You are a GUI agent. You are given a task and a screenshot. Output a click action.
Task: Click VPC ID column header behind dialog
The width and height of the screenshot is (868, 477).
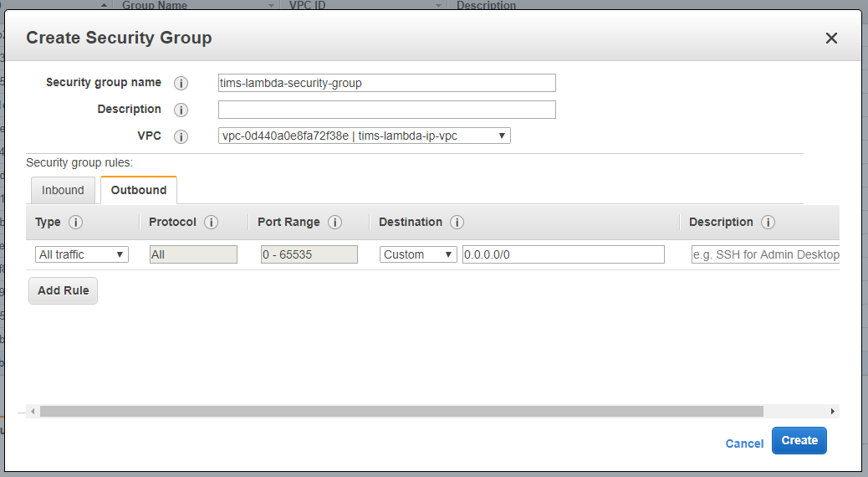click(307, 6)
